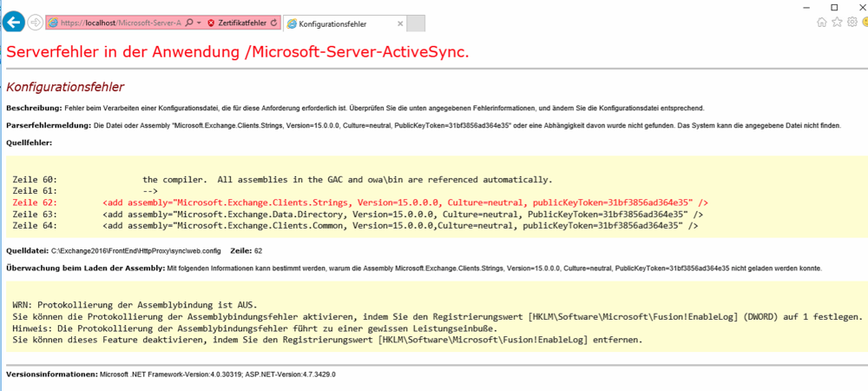
Task: Open Favorites with the star icon
Action: tap(836, 23)
